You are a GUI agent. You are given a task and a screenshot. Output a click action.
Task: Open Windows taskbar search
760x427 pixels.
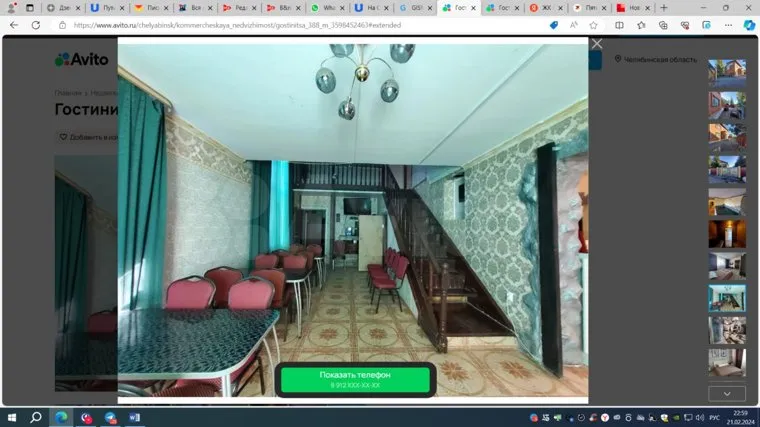click(36, 417)
